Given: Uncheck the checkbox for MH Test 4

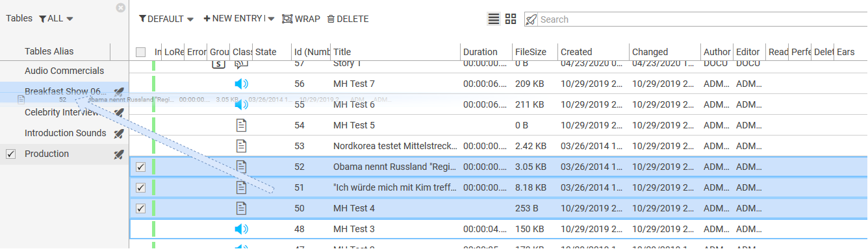Looking at the screenshot, I should click(x=140, y=208).
